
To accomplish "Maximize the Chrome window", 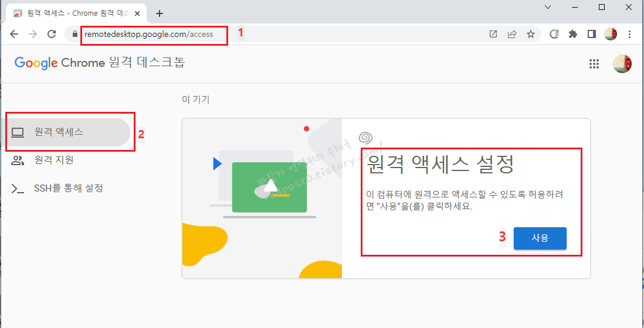I will pos(602,7).
